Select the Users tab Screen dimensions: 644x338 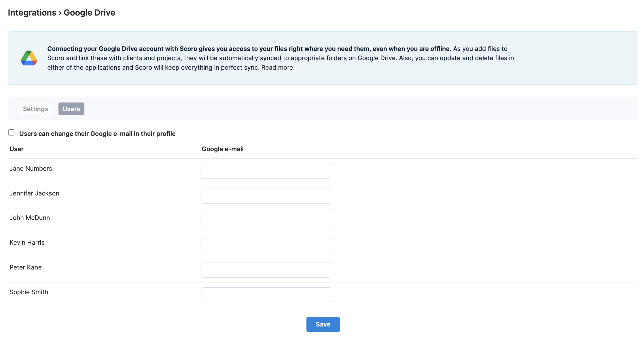71,109
